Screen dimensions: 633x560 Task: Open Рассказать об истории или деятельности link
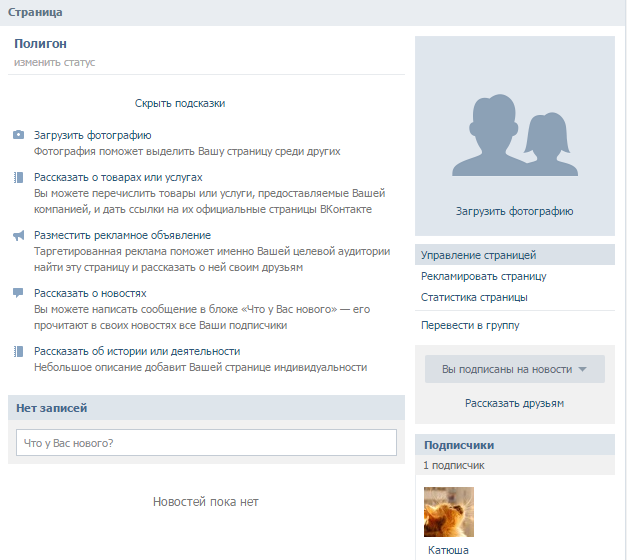pos(137,351)
